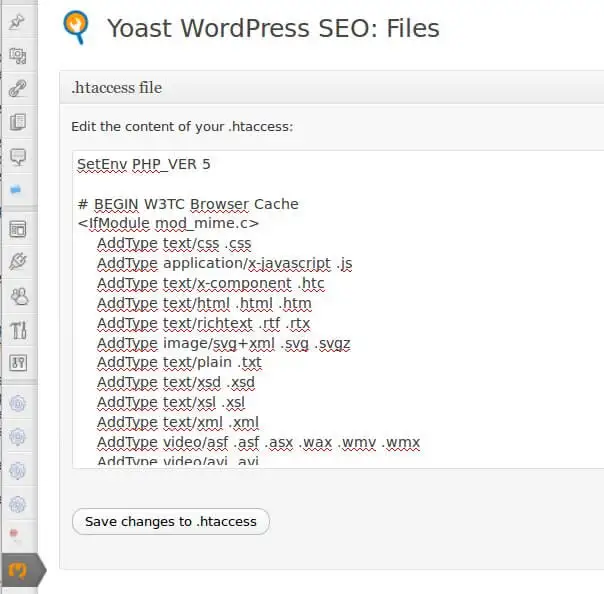This screenshot has width=604, height=594.
Task: Click inside the .htaccess content text area
Action: [338, 309]
